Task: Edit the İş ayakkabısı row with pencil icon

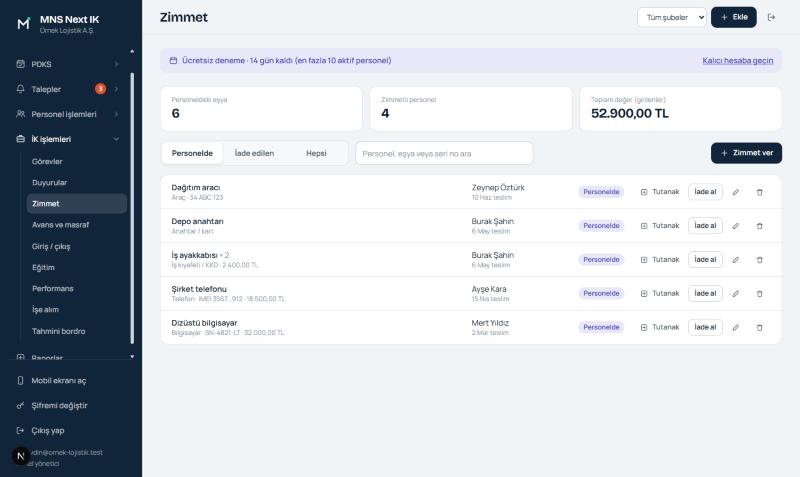Action: (x=736, y=260)
